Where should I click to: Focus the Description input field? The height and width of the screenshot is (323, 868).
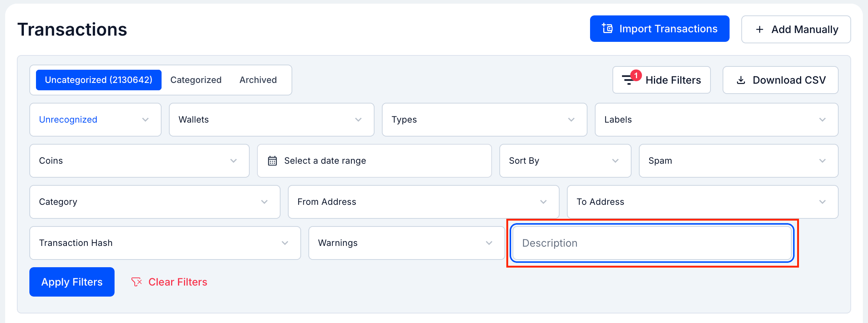click(652, 243)
